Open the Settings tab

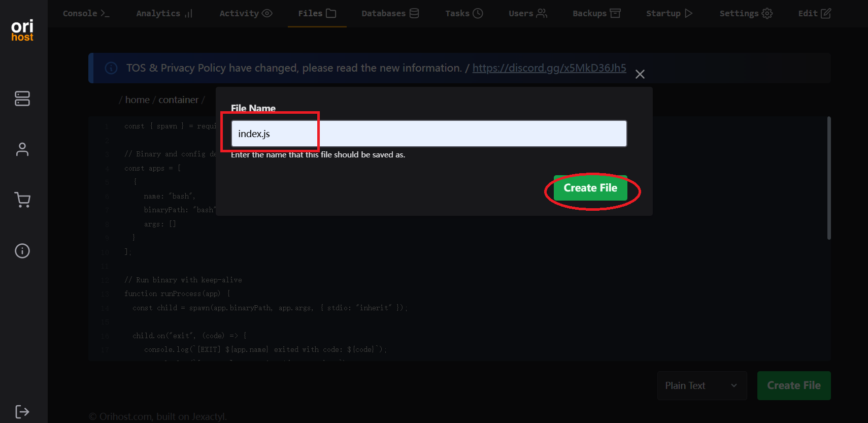746,14
